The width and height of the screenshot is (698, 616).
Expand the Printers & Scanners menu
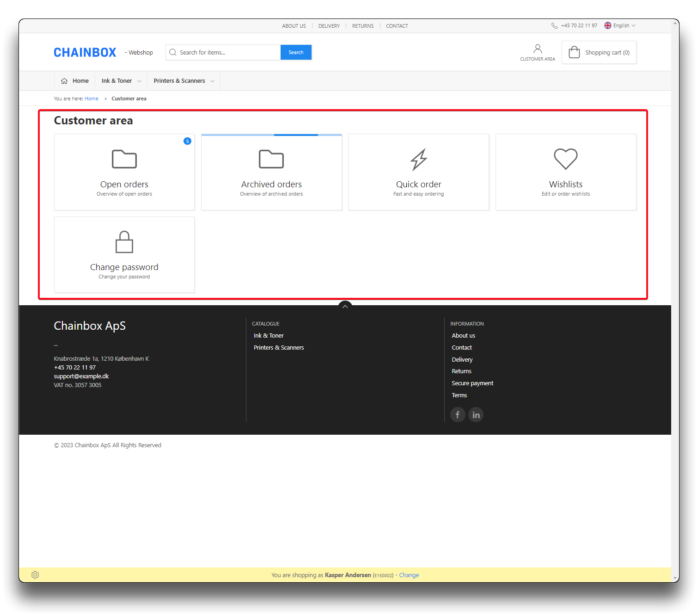[184, 81]
